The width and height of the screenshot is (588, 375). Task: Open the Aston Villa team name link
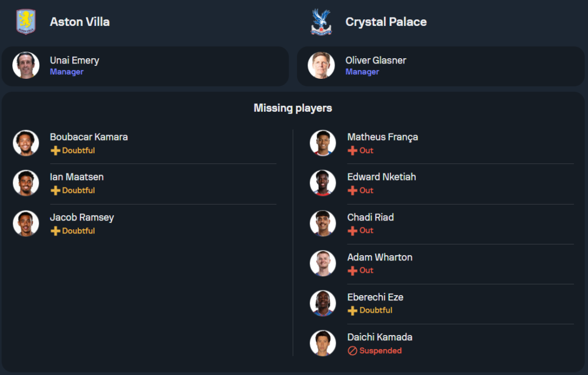[x=79, y=22]
